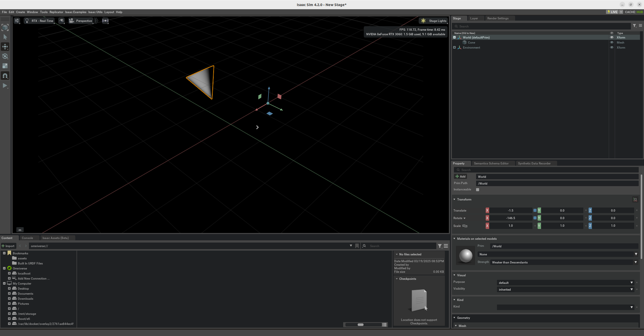The height and width of the screenshot is (336, 644).
Task: Choose the Select arrow tool
Action: (5, 37)
